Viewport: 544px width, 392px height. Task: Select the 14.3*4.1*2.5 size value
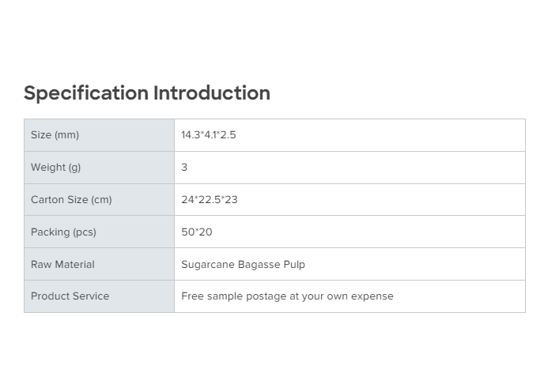point(209,135)
